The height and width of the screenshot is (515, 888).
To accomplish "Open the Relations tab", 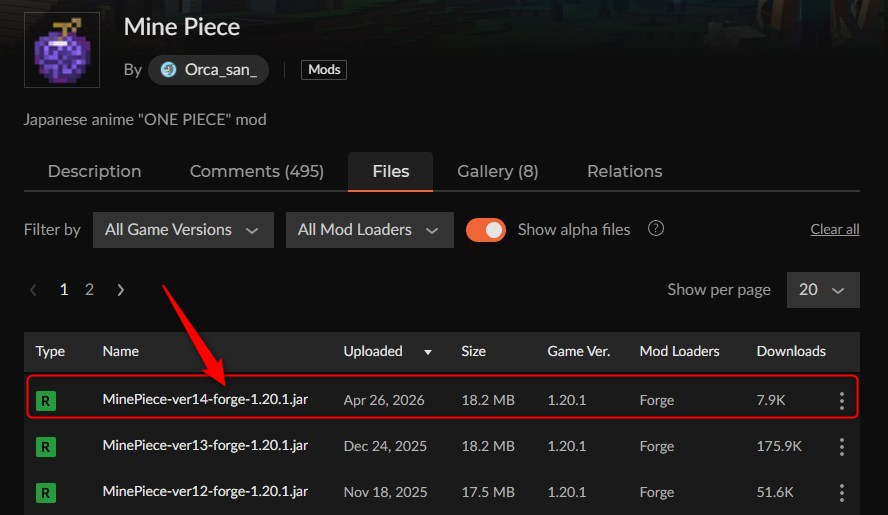I will 625,171.
